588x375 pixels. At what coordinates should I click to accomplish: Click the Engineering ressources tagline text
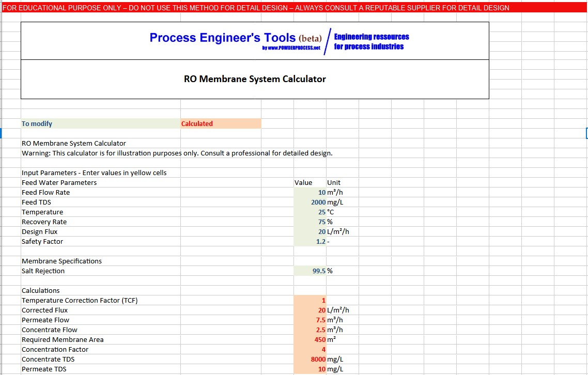click(372, 41)
